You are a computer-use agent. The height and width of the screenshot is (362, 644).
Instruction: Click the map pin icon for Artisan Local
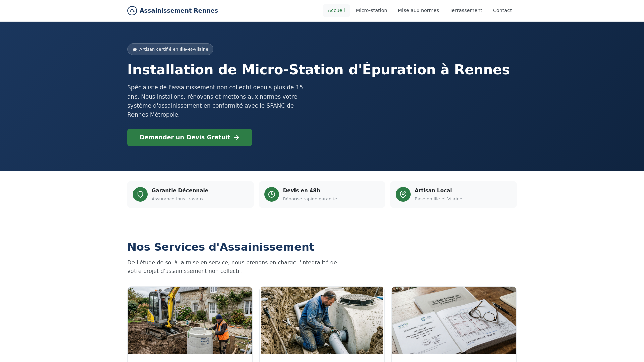pyautogui.click(x=403, y=194)
